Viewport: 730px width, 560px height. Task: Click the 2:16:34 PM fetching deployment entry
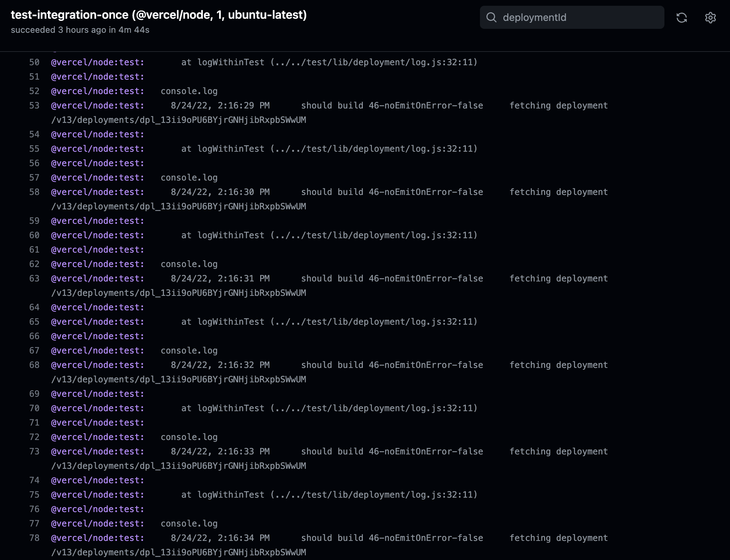point(389,538)
